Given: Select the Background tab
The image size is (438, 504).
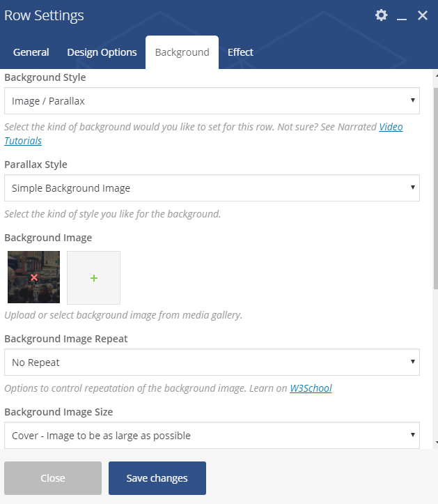Looking at the screenshot, I should [182, 52].
